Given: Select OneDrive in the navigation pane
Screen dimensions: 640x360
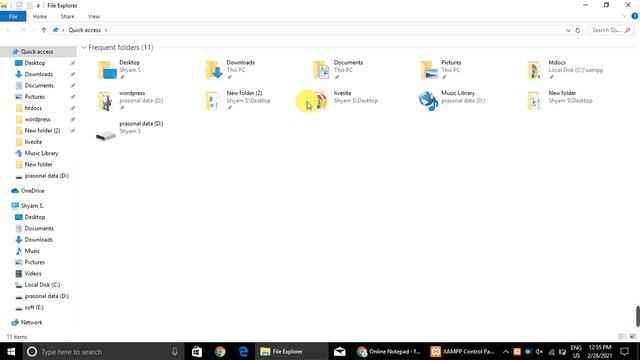Looking at the screenshot, I should [x=32, y=191].
